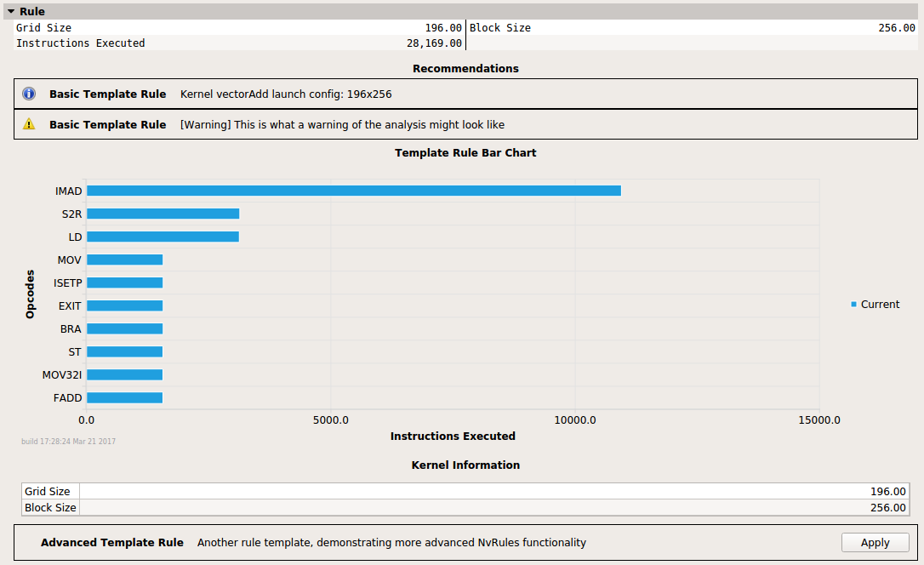Click the Block Size value 256.00 at top
924x565 pixels.
(896, 28)
